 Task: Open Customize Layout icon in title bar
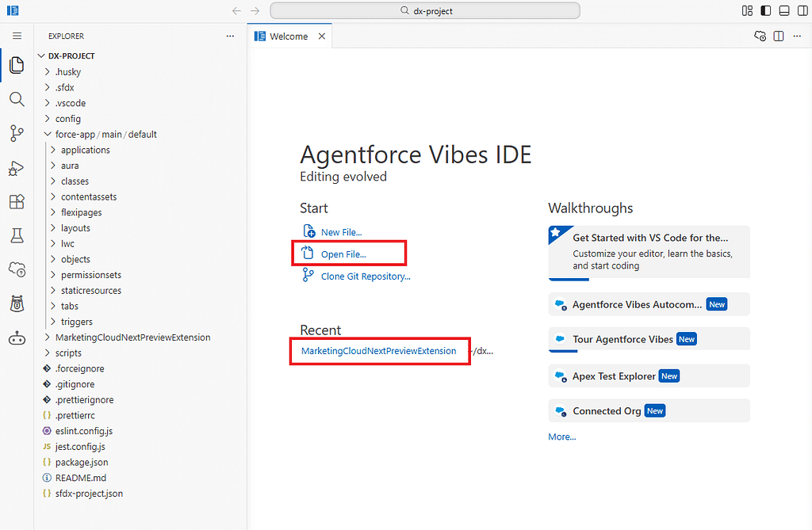(x=747, y=11)
